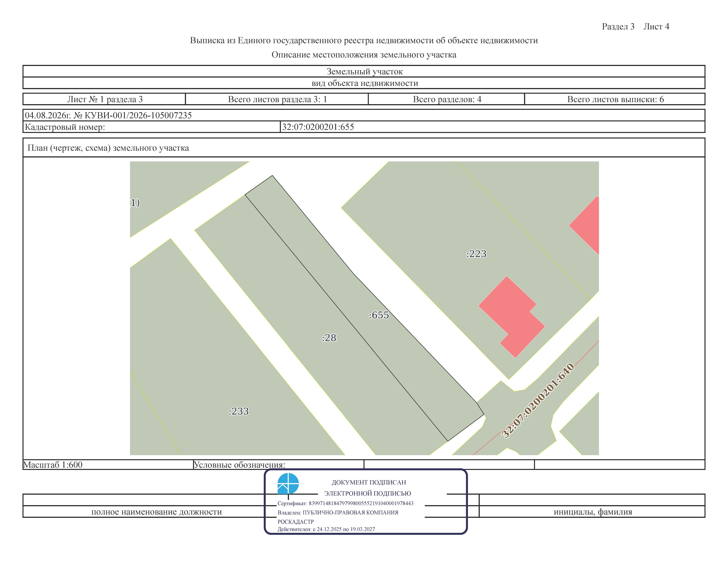Select the request number "КУВИ-001/2026-105007235" line
This screenshot has width=728, height=563.
pos(108,115)
